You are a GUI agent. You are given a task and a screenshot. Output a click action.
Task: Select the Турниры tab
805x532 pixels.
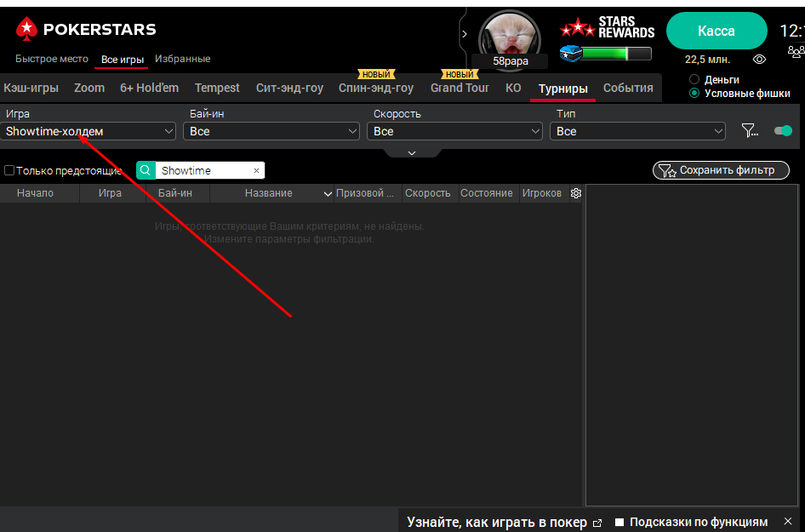coord(562,89)
